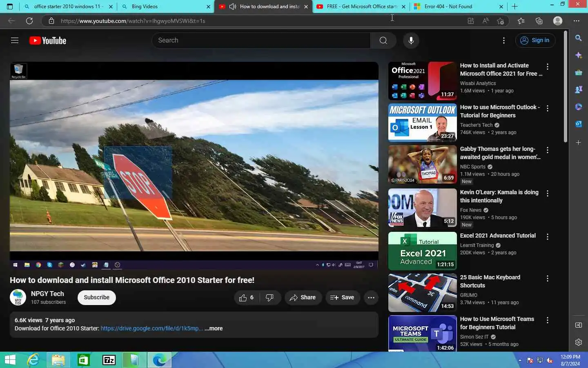This screenshot has width=588, height=368.
Task: Open sidebar settings gear at the bottom
Action: pyautogui.click(x=579, y=342)
